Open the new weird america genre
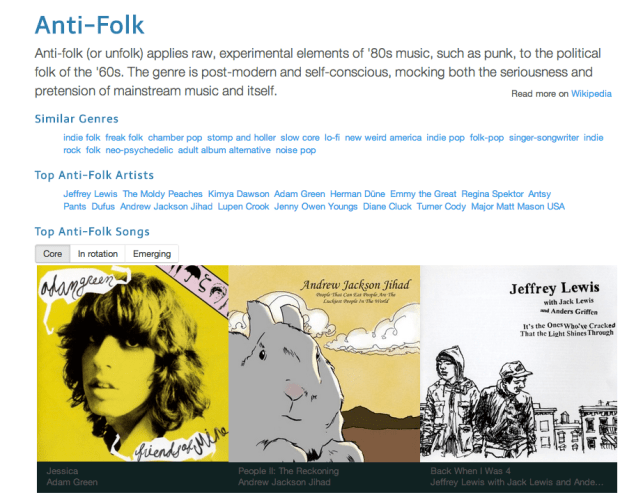 (x=383, y=137)
